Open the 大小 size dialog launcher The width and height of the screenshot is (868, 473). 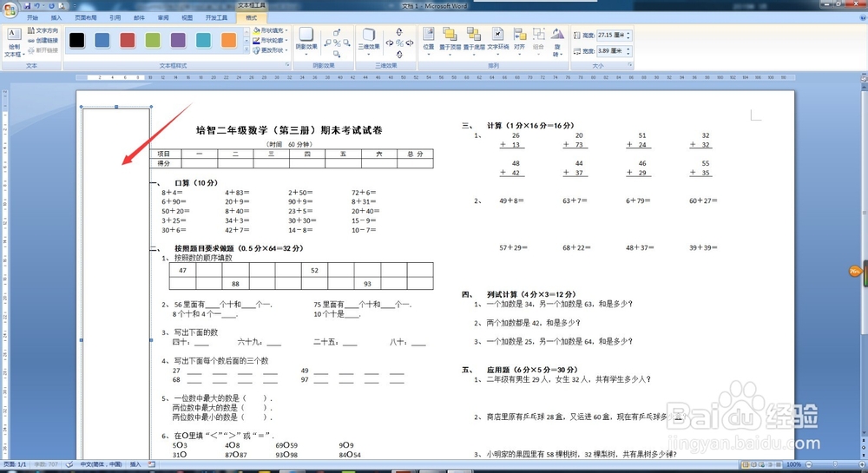[630, 65]
